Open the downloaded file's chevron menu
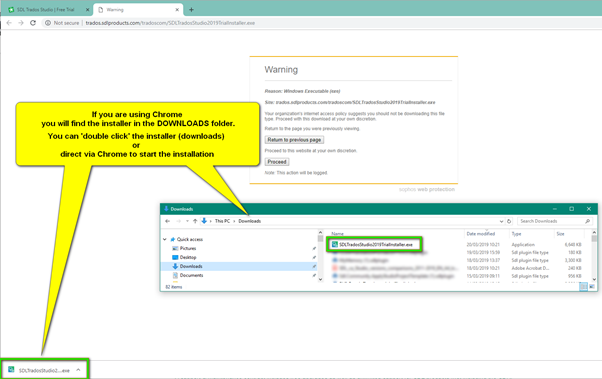 coord(78,370)
